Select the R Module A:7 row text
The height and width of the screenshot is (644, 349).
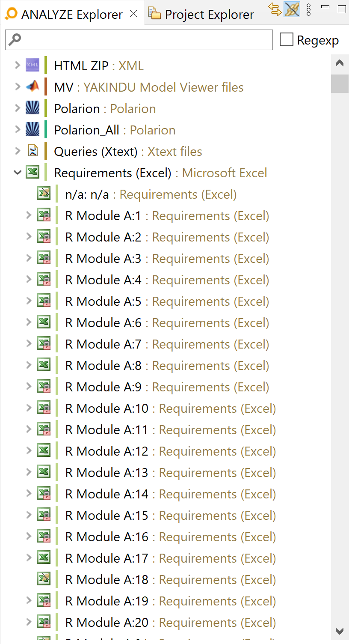tap(167, 344)
